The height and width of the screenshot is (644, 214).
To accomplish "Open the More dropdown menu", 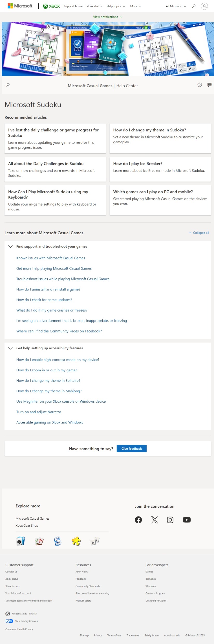I will coord(135,6).
